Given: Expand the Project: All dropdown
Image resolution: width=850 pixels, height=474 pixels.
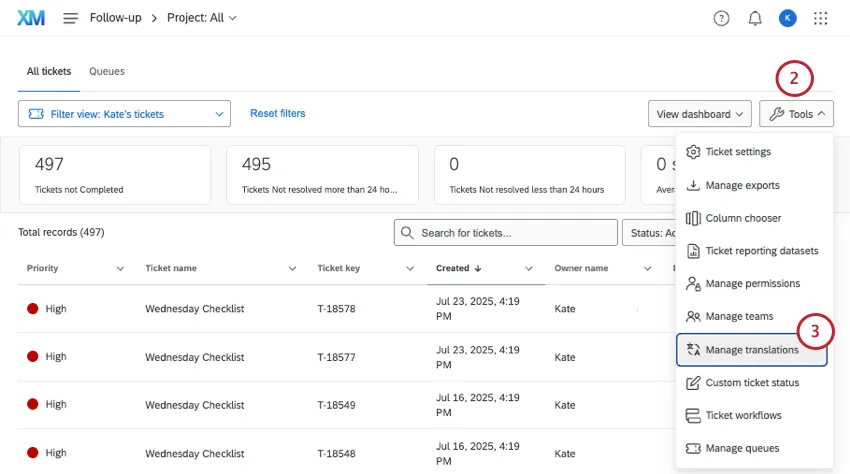Looking at the screenshot, I should pos(203,18).
